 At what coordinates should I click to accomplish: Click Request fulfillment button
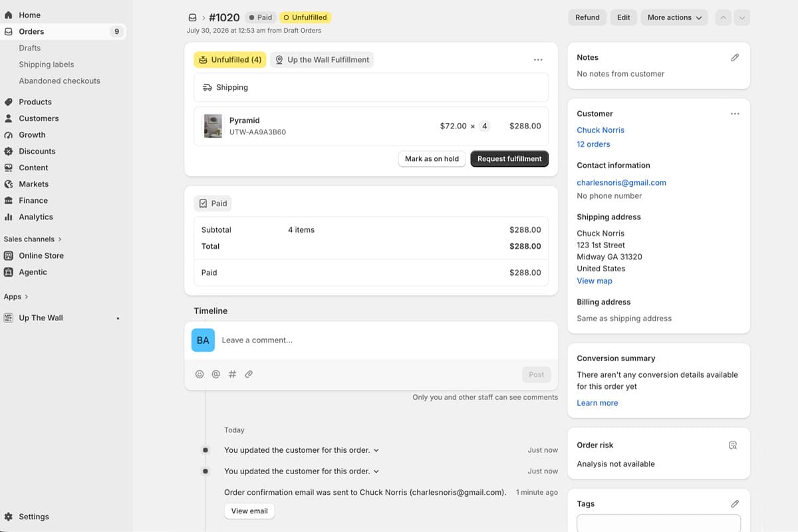tap(509, 159)
